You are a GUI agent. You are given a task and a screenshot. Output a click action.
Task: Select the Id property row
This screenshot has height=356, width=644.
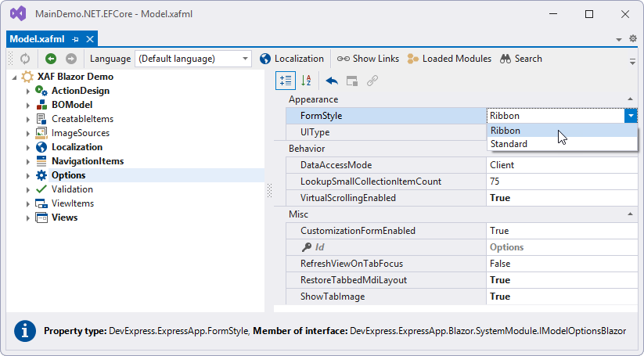pyautogui.click(x=462, y=247)
